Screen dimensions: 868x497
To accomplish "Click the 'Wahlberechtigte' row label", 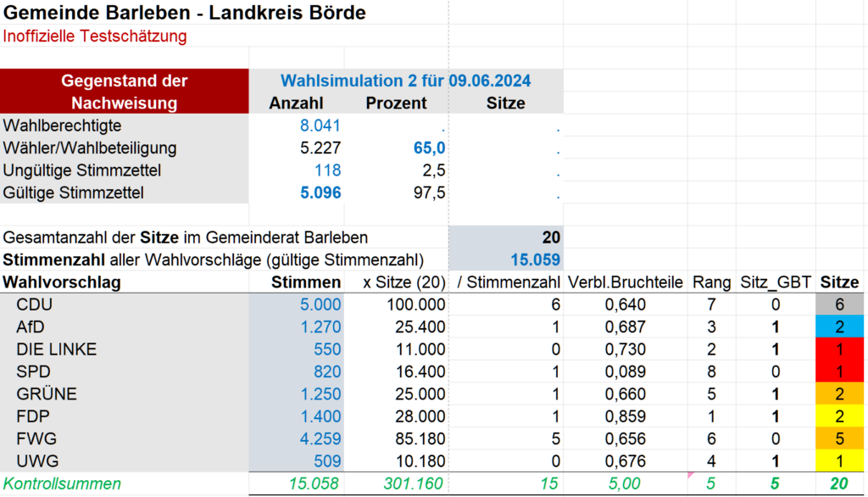I will pos(62,126).
